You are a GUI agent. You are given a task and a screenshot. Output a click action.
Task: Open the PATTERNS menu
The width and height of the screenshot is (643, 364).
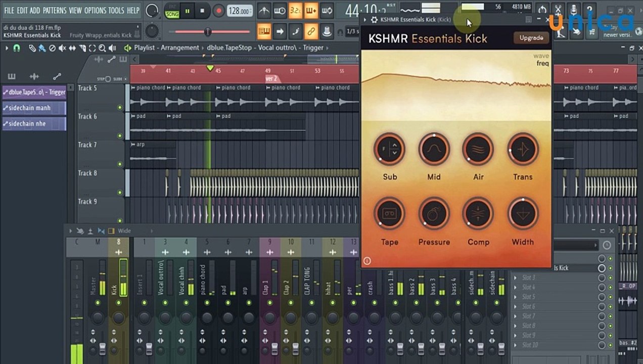pos(54,10)
